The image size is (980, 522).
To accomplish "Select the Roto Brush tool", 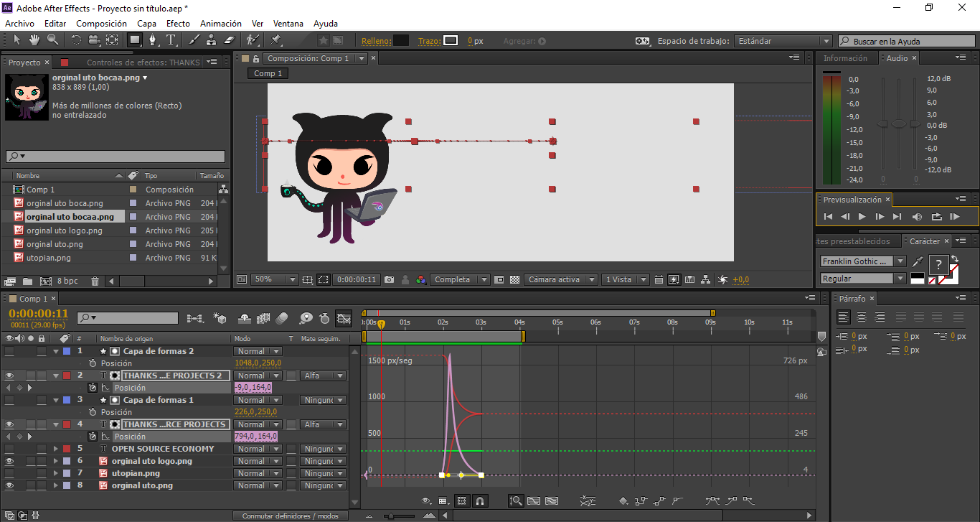I will click(x=253, y=40).
